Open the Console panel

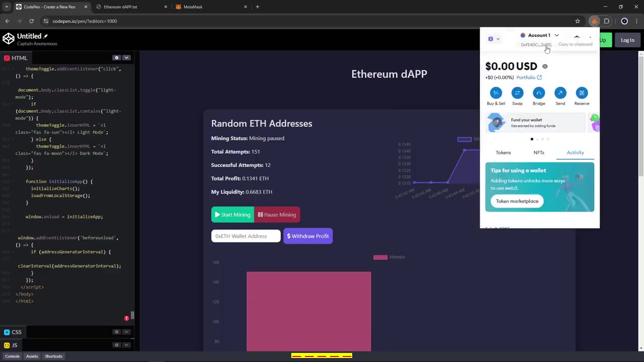click(12, 356)
